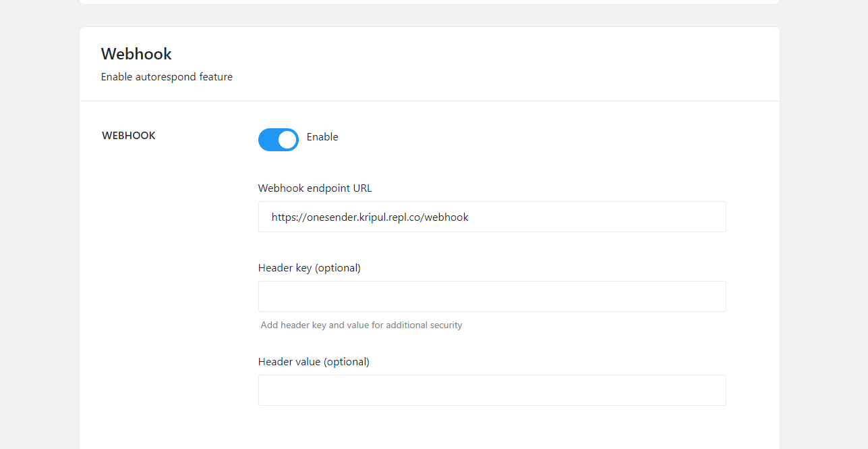Click the uppercase WEBHOOK section label
This screenshot has width=868, height=449.
coord(129,136)
